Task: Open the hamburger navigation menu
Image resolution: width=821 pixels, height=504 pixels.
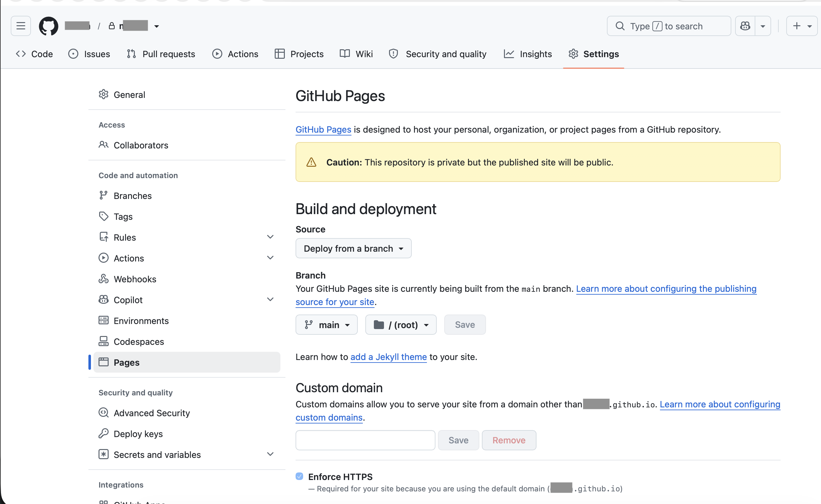Action: (x=21, y=26)
